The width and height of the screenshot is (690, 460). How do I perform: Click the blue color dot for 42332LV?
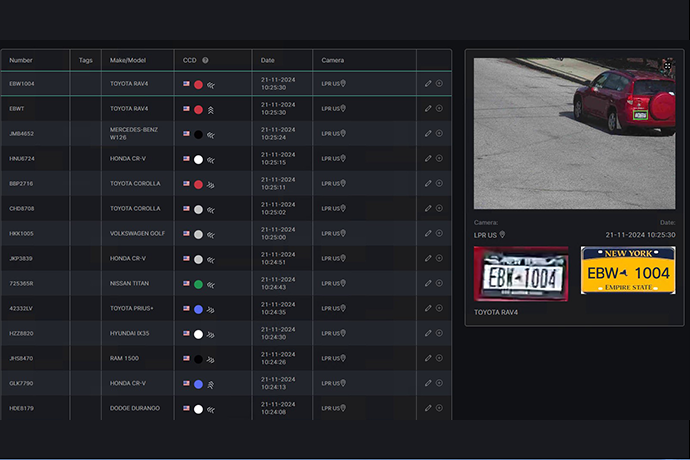(198, 309)
